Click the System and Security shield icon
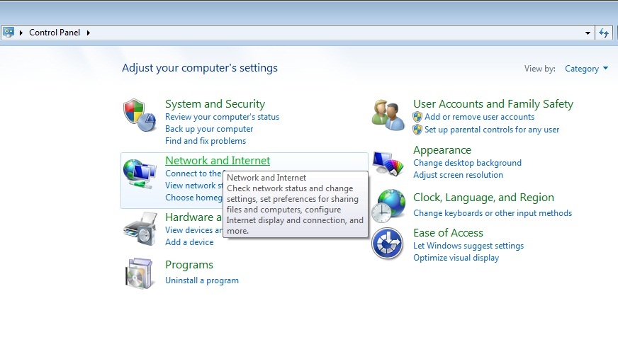The image size is (618, 364). (x=140, y=115)
